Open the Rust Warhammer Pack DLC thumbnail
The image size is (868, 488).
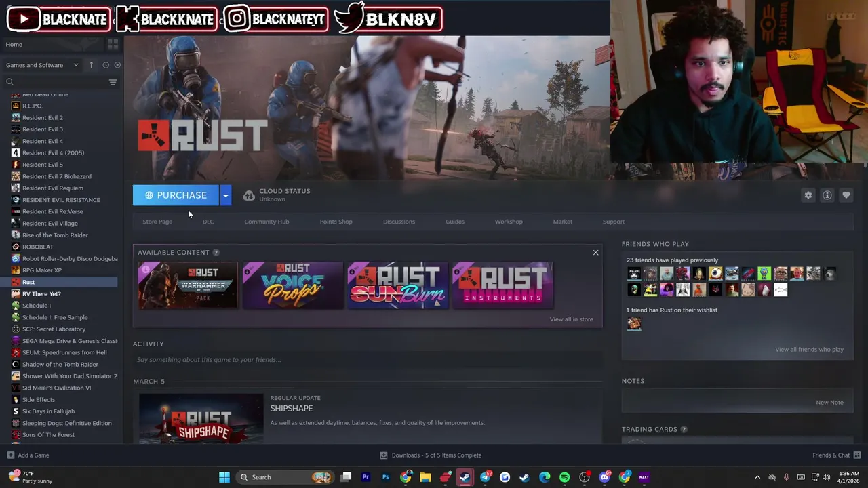(188, 285)
